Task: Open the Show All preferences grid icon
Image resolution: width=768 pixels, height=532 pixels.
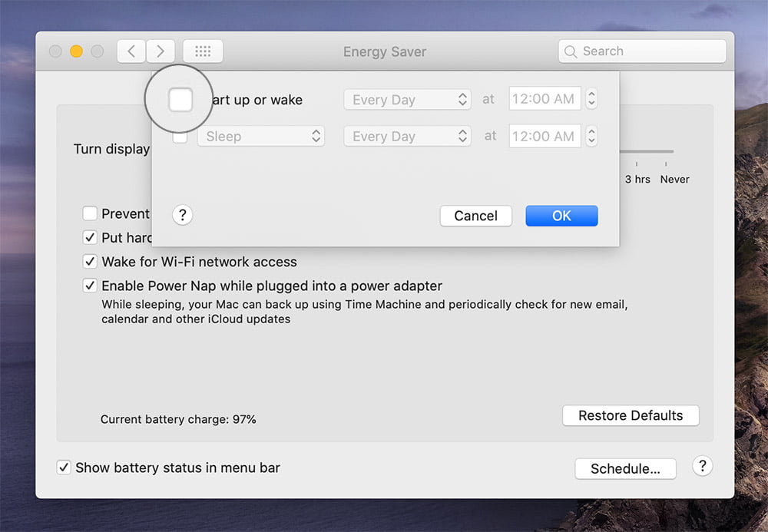Action: coord(203,51)
